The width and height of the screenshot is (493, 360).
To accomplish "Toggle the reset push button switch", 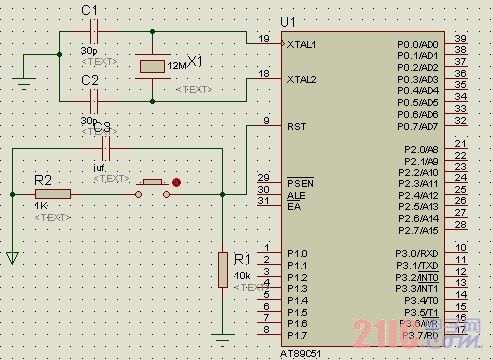I will click(x=153, y=189).
